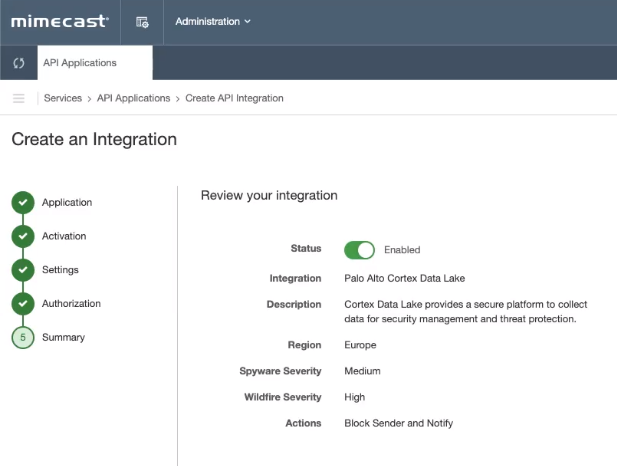Switch to the API Applications tab
617x466 pixels.
80,63
